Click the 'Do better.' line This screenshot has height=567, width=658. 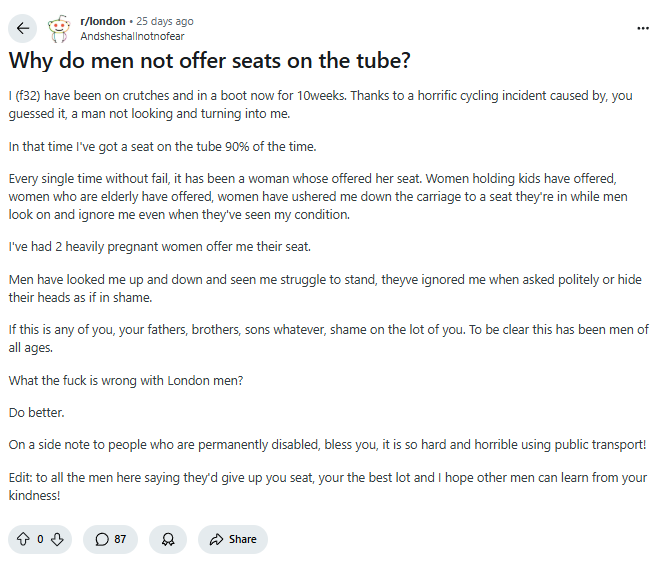pos(37,413)
